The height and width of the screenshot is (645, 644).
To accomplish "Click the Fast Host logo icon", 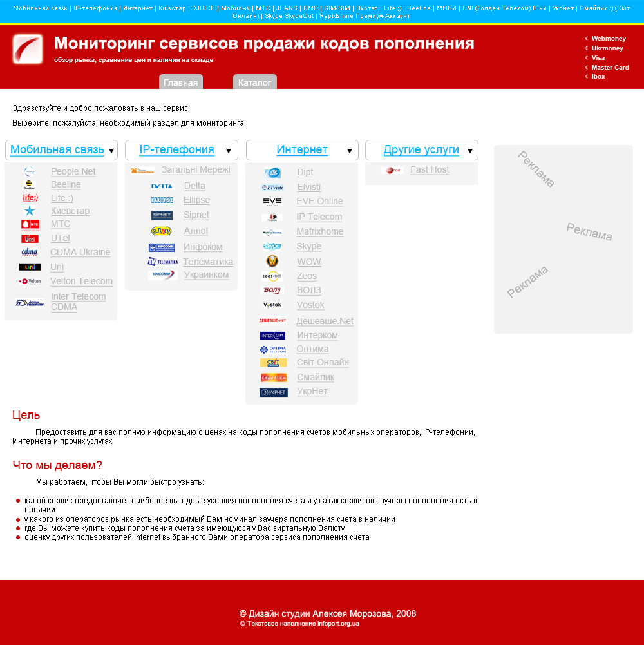I will click(392, 170).
